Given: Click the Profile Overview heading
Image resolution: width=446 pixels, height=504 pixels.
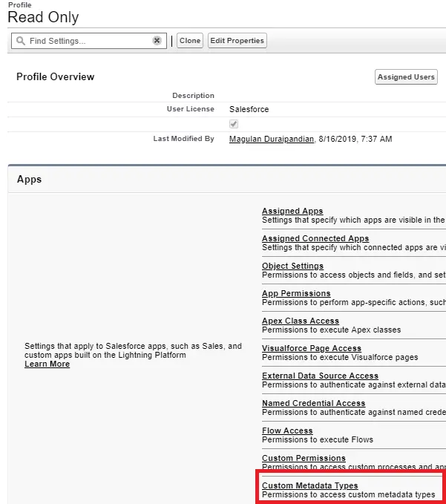Looking at the screenshot, I should tap(55, 76).
